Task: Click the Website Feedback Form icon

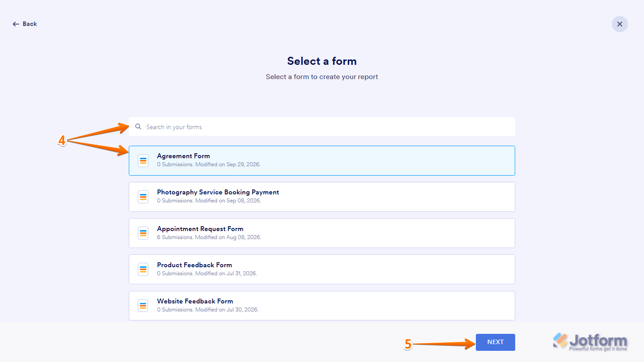Action: tap(143, 306)
